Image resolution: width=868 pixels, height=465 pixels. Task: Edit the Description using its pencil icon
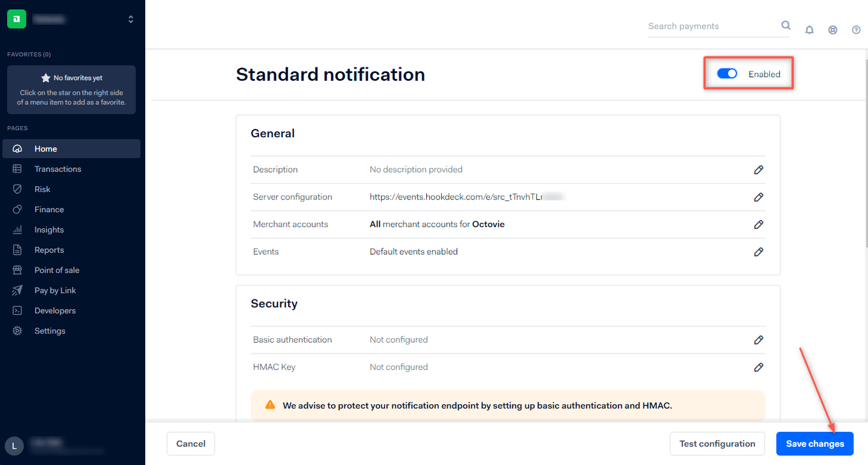click(x=758, y=170)
